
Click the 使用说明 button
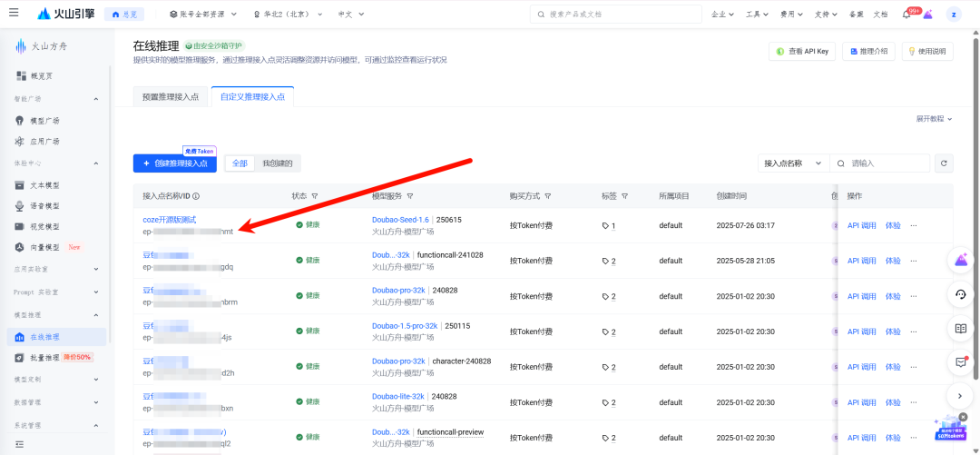point(927,52)
